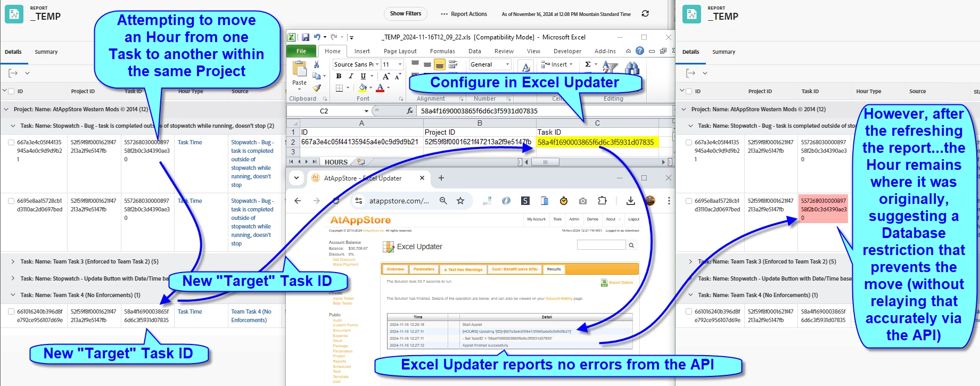Open the Account History link

click(x=559, y=299)
